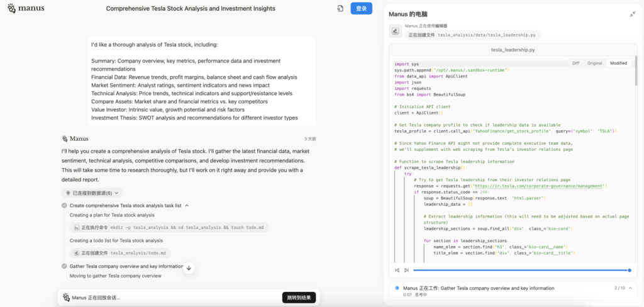Image resolution: width=644 pixels, height=307 pixels.
Task: Click the 'Manus 的电脑' panel title
Action: coord(408,14)
